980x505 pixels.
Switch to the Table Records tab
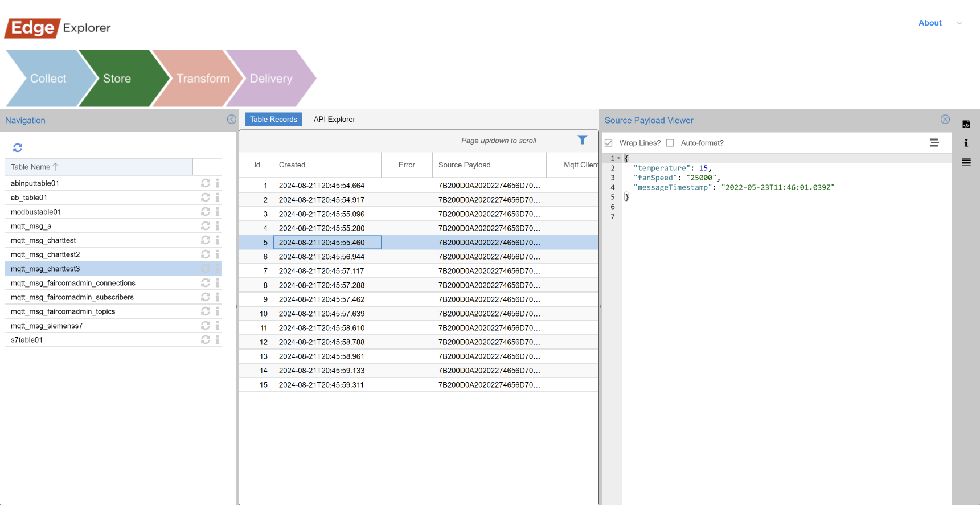tap(273, 120)
